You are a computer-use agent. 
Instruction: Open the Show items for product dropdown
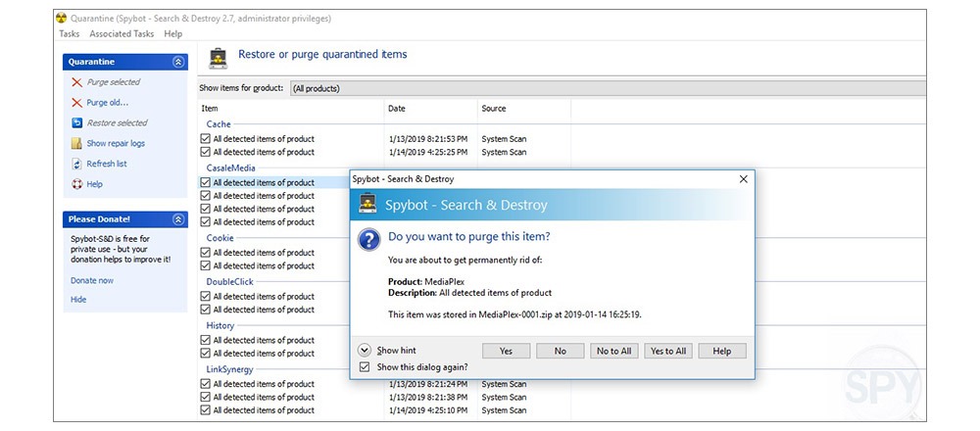pos(608,89)
